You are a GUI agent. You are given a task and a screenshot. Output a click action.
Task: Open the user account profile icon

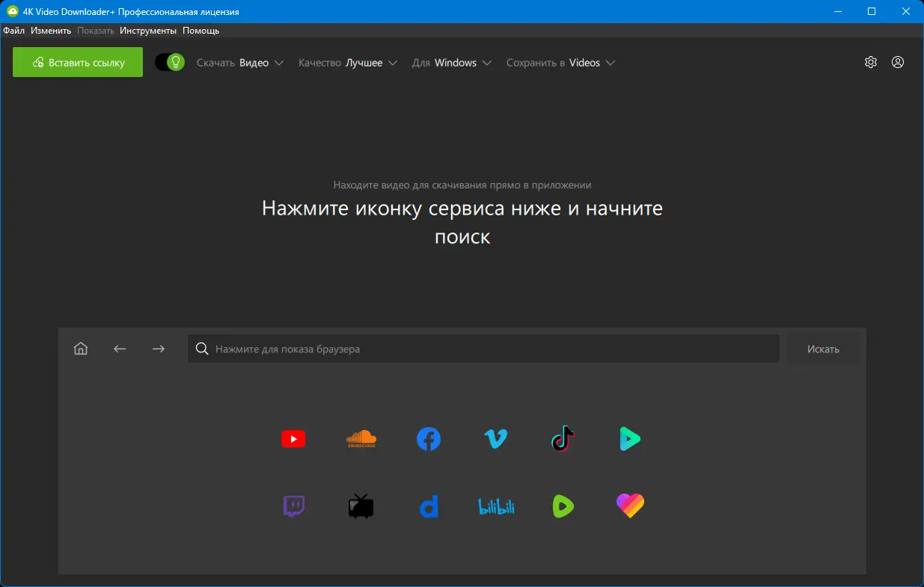(897, 62)
